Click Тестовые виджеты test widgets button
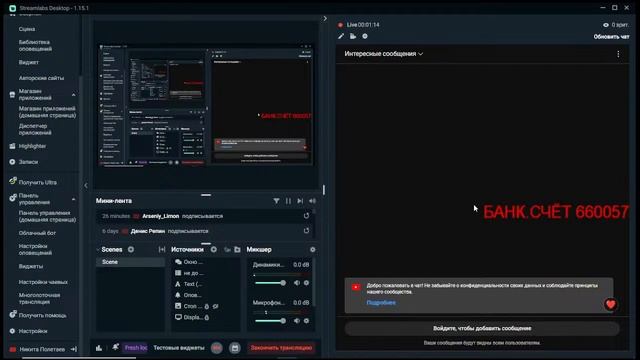The image size is (640, 360). pyautogui.click(x=179, y=348)
